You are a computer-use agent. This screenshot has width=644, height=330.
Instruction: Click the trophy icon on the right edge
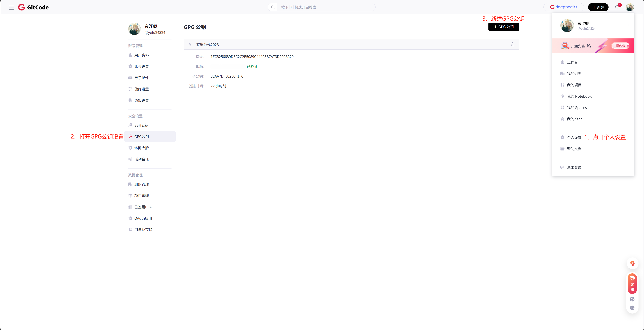pyautogui.click(x=632, y=263)
